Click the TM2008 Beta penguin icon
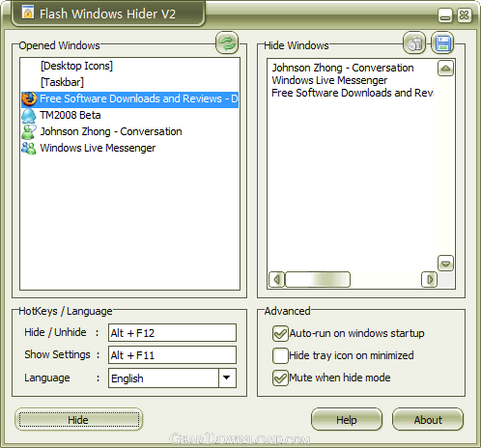 point(29,116)
